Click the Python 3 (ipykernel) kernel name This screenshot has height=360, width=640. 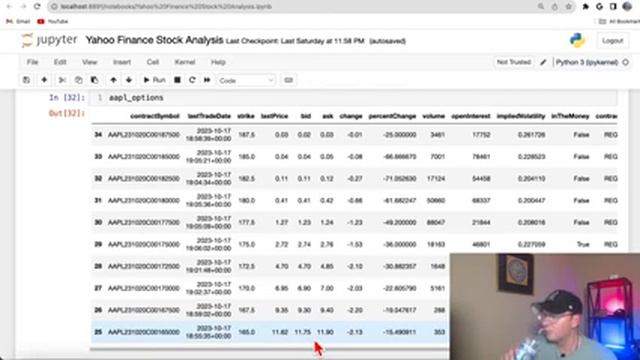coord(587,62)
